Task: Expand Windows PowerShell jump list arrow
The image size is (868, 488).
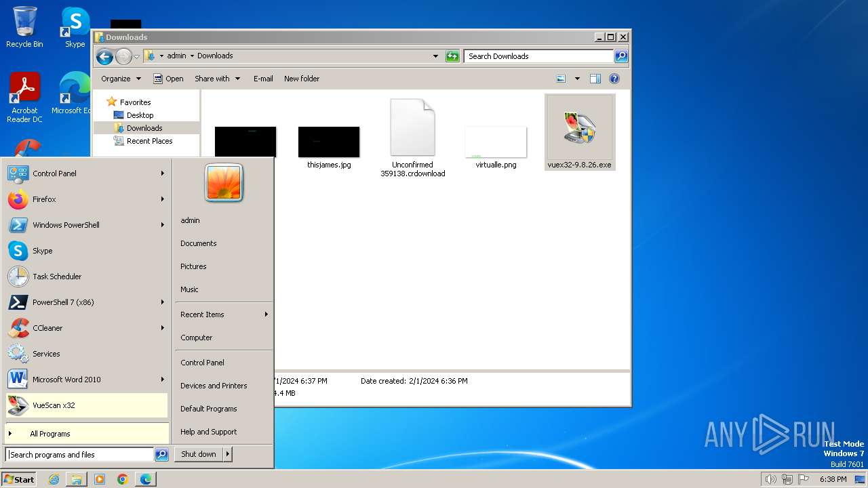Action: 163,225
